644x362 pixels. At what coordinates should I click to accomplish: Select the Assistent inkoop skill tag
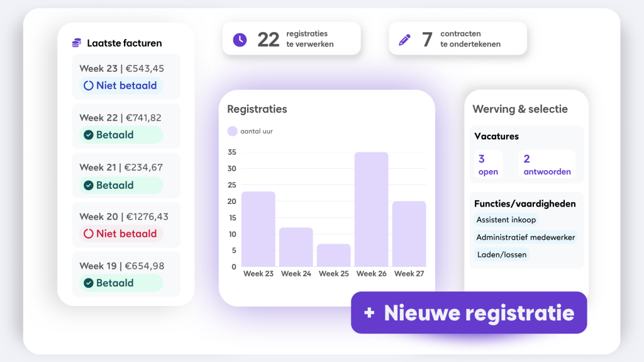(506, 220)
